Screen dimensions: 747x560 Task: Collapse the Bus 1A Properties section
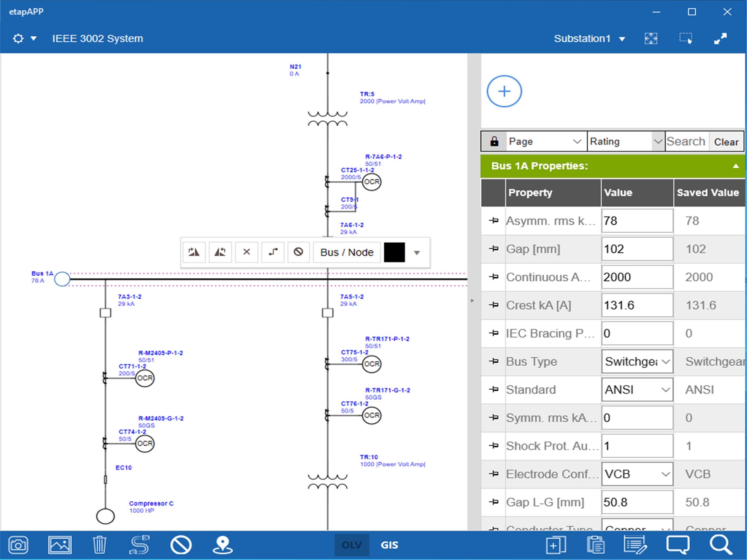(x=736, y=166)
